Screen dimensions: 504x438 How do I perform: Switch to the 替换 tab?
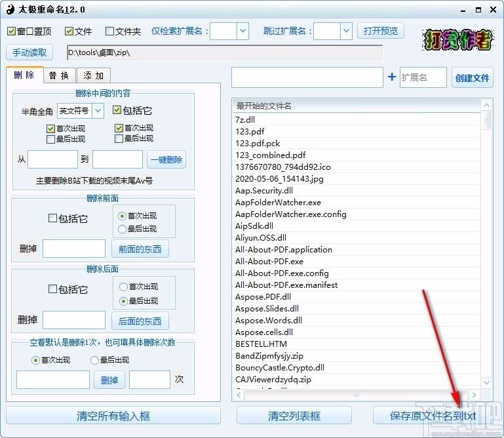tap(59, 75)
